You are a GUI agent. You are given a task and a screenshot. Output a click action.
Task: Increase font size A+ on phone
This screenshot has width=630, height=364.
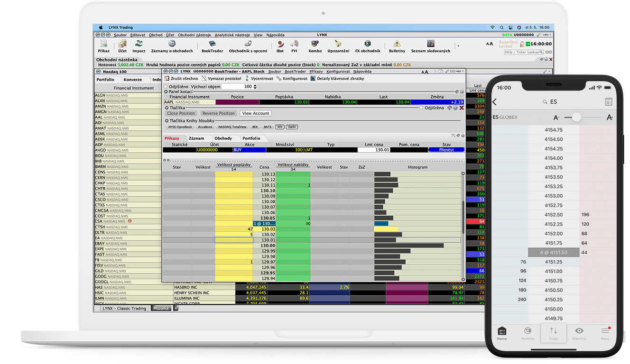coord(610,117)
